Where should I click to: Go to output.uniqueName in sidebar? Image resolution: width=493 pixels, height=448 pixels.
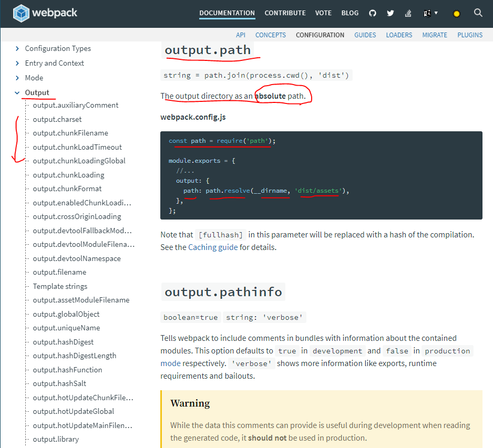point(66,328)
